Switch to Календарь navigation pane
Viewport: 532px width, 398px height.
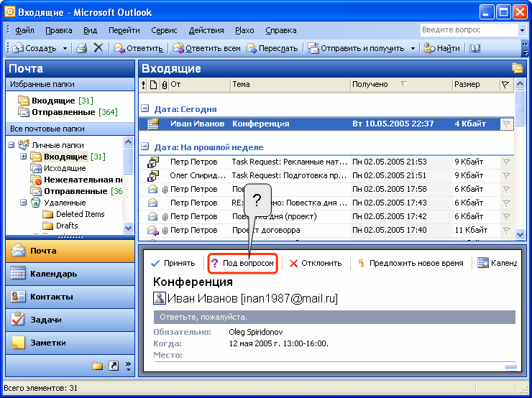click(x=70, y=274)
